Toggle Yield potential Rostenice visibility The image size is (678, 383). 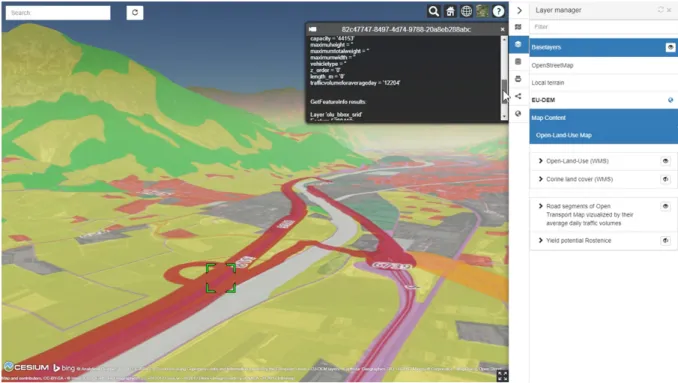[x=665, y=240]
